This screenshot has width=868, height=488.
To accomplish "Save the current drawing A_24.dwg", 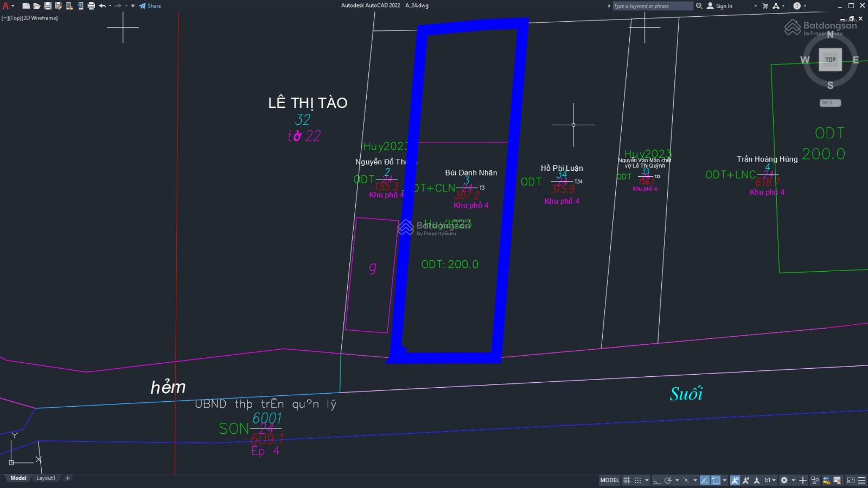I will (x=48, y=5).
